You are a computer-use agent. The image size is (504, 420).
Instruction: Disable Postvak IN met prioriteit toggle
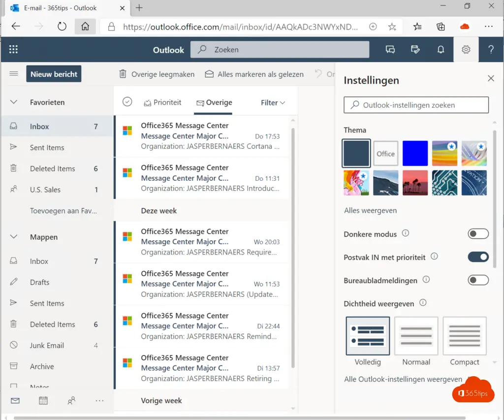coord(478,257)
